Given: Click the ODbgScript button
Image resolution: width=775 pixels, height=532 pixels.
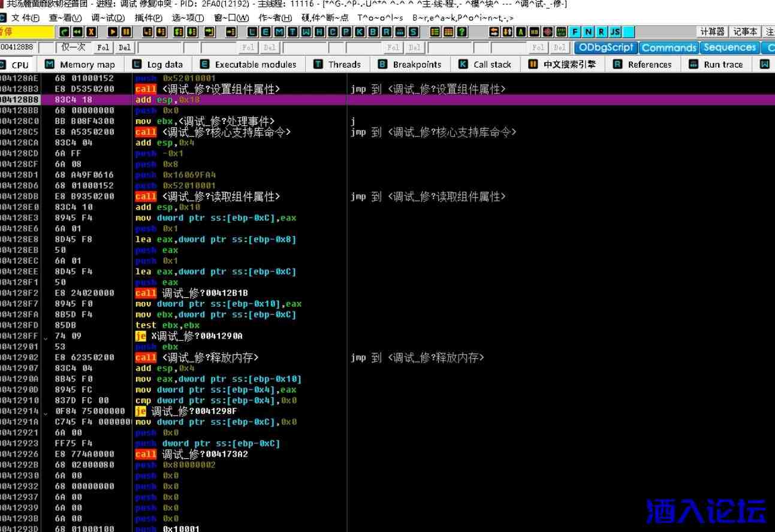Looking at the screenshot, I should point(605,48).
